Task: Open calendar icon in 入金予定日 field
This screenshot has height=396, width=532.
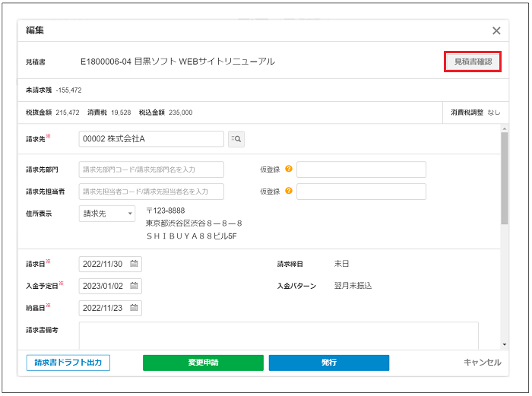Action: 134,287
